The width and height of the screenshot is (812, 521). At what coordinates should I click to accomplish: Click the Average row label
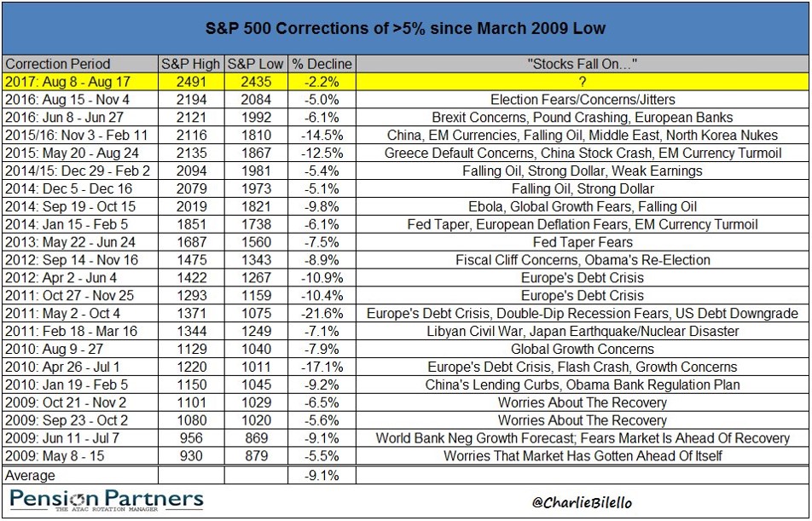coord(31,475)
